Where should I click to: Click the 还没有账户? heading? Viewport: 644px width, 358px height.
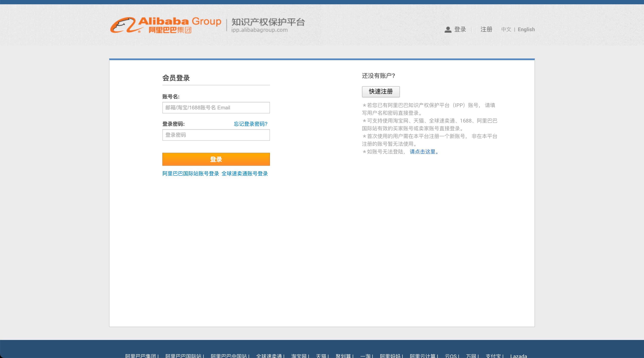379,76
